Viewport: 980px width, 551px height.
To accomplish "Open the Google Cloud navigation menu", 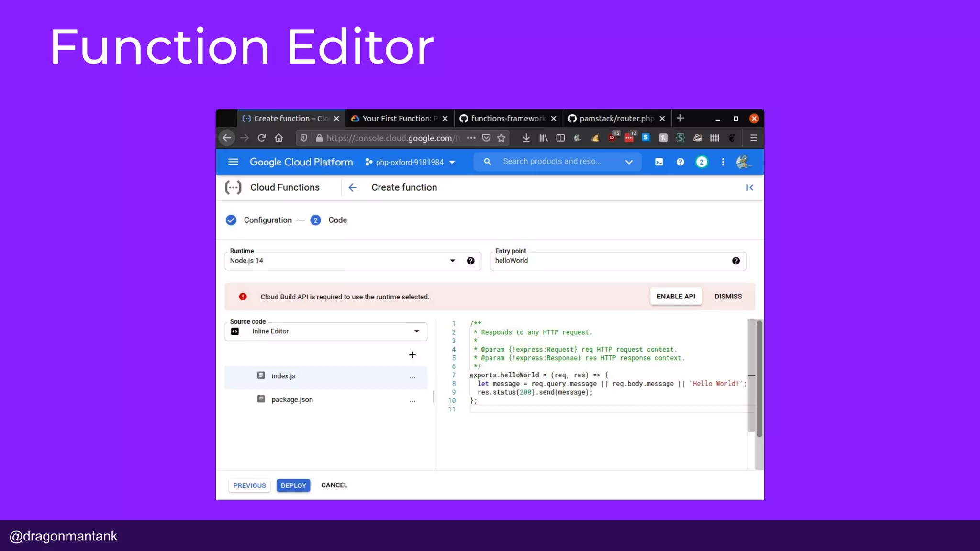I will 233,162.
